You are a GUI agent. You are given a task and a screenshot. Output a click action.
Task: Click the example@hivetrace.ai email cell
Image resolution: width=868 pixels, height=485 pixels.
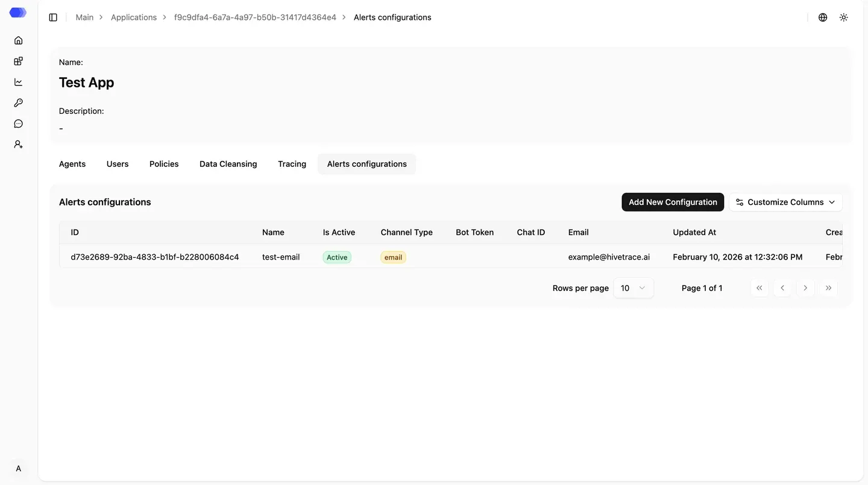609,257
